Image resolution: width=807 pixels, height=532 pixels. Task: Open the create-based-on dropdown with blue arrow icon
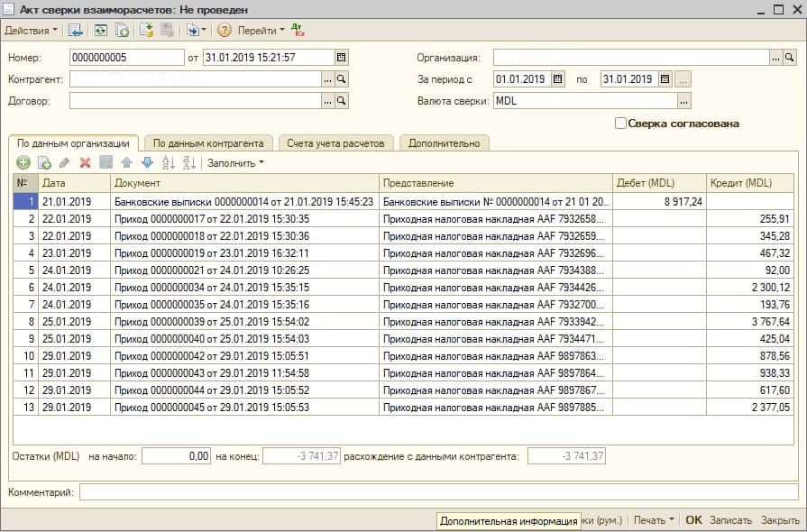coord(196,31)
